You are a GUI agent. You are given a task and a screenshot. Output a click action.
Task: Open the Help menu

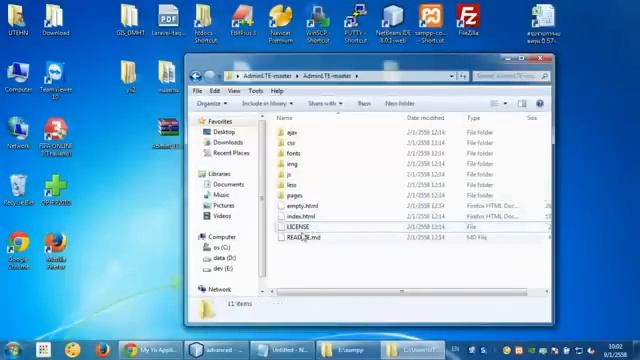point(277,91)
